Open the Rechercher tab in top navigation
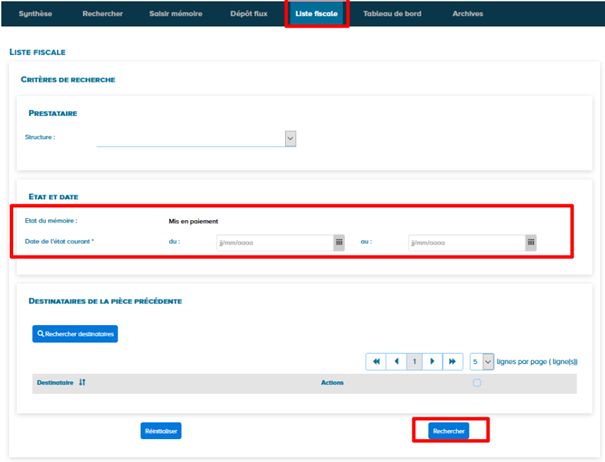Screen dimensions: 605x462 pos(103,14)
